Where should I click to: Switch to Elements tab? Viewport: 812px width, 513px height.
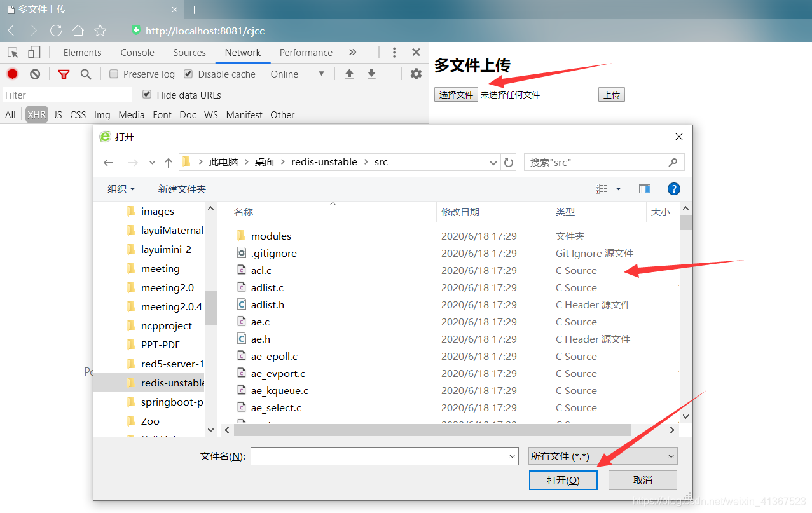click(82, 53)
